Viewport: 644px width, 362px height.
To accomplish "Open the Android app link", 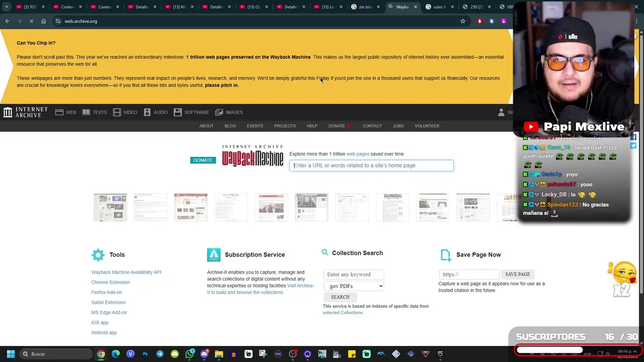I will click(x=104, y=332).
